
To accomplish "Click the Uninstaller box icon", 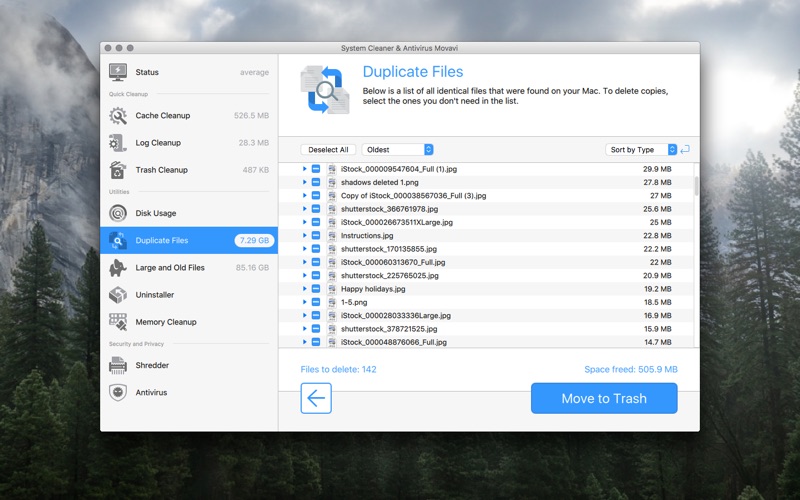I will click(118, 295).
